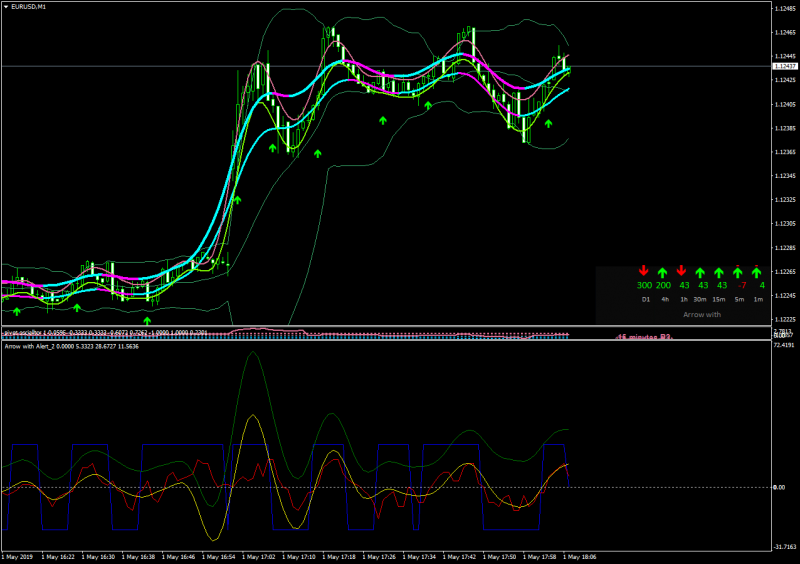
Task: Click the green up arrow above 30m
Action: tap(700, 273)
